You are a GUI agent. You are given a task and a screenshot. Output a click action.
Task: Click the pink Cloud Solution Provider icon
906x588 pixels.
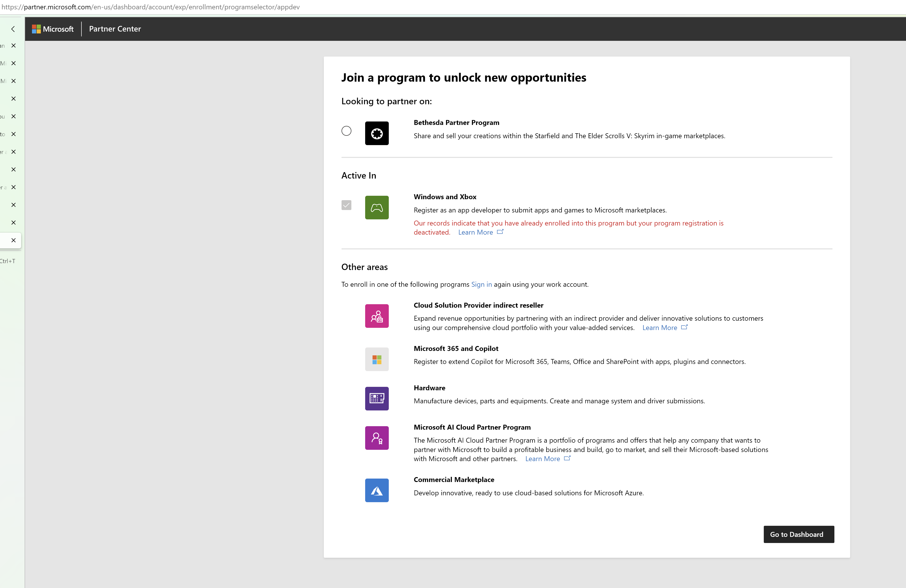376,316
